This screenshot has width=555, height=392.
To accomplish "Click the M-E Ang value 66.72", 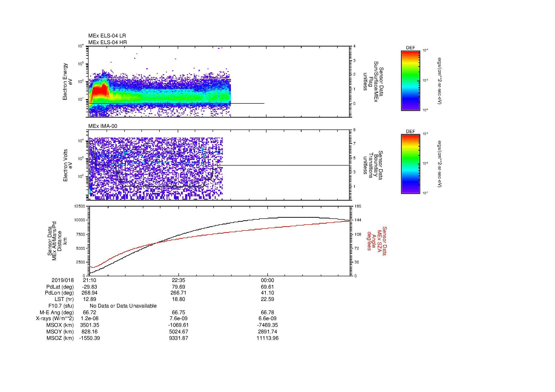I will pos(90,313).
